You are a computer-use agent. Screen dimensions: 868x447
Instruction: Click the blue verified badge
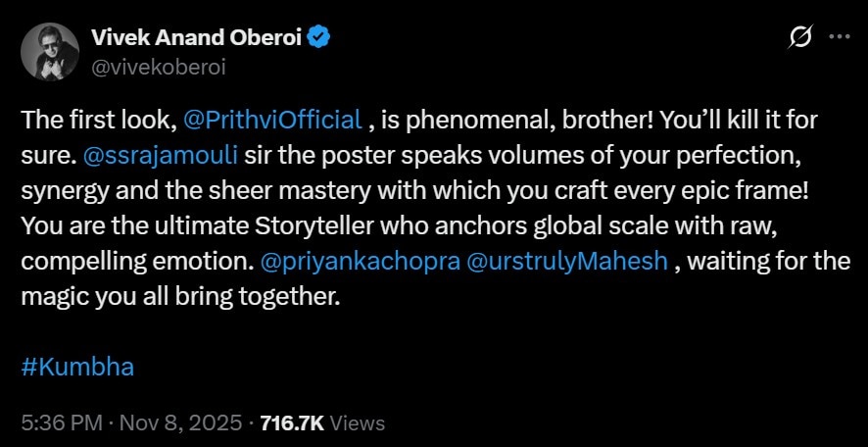[319, 39]
